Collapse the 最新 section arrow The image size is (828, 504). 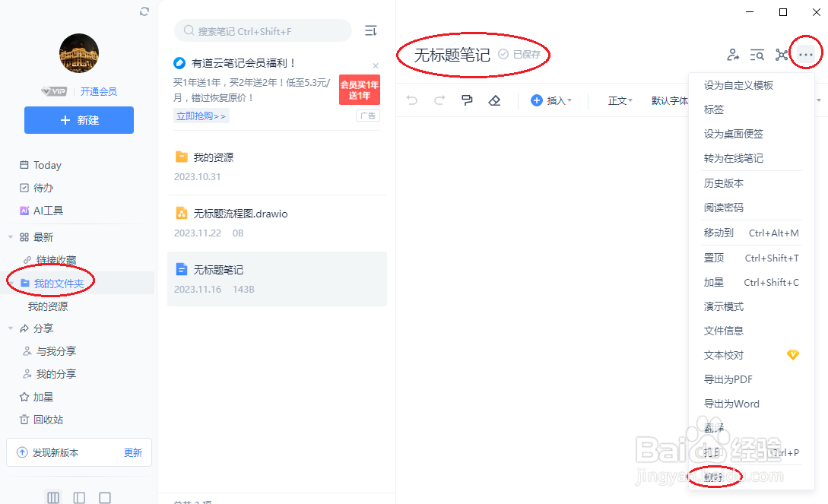click(x=11, y=237)
